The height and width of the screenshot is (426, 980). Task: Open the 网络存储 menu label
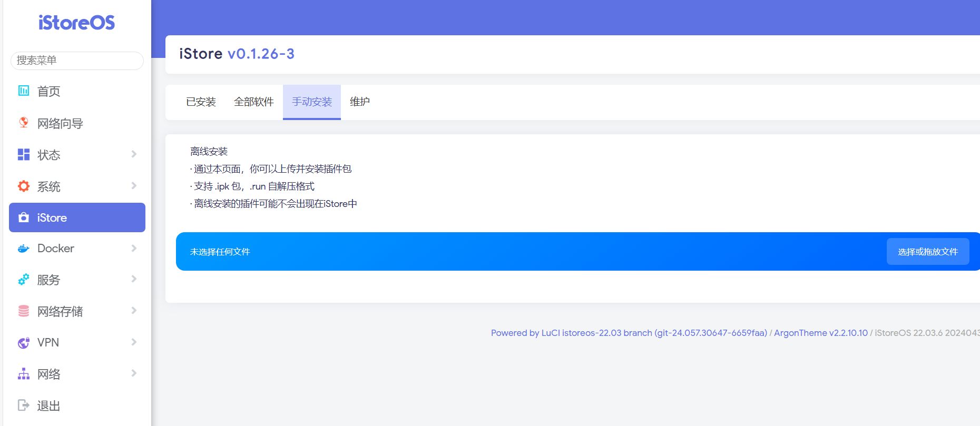(x=60, y=311)
